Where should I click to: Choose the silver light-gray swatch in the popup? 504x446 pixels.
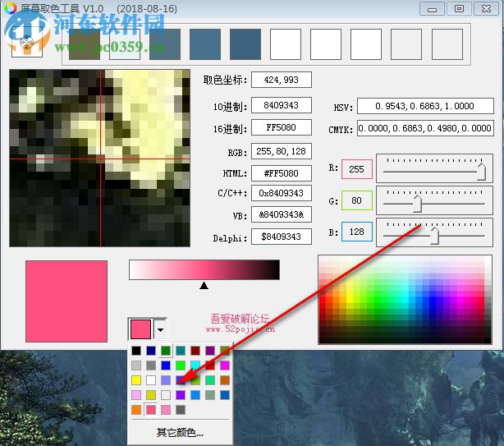[136, 366]
